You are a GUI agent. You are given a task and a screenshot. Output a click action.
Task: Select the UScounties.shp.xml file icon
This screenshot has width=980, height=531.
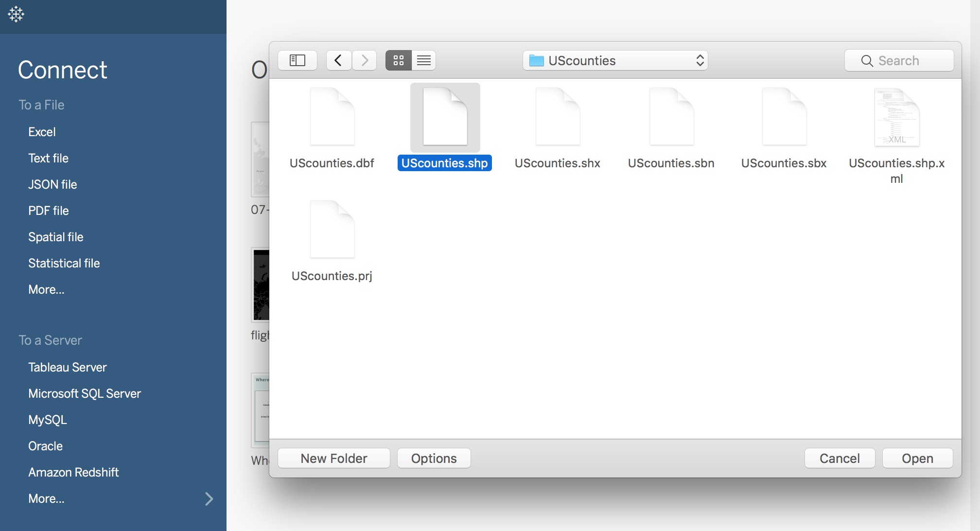click(x=896, y=117)
